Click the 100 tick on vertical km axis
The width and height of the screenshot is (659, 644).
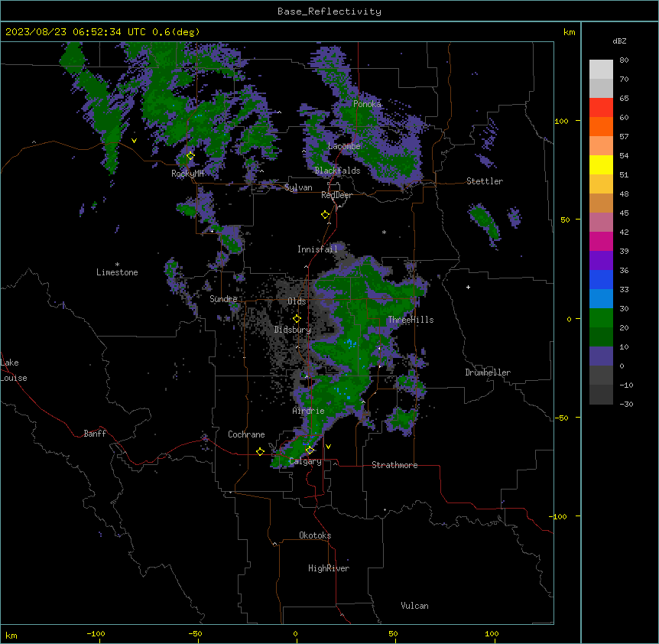(561, 121)
